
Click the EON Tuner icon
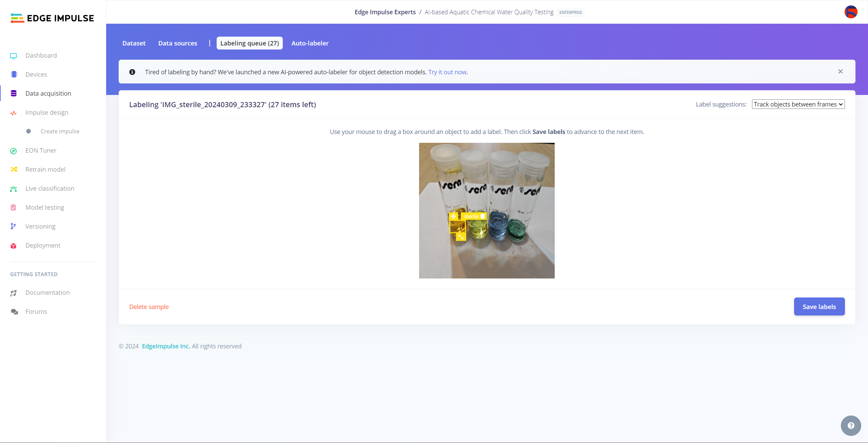tap(15, 150)
